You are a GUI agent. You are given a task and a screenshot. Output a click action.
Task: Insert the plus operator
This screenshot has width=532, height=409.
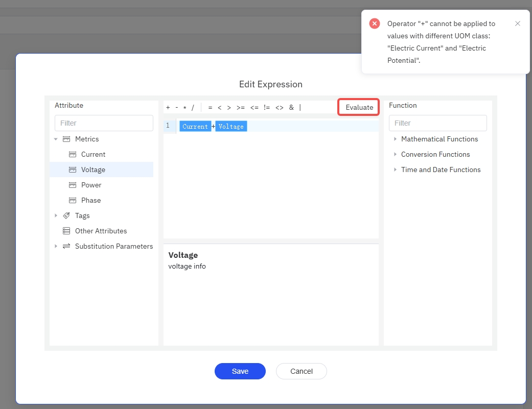pyautogui.click(x=168, y=107)
